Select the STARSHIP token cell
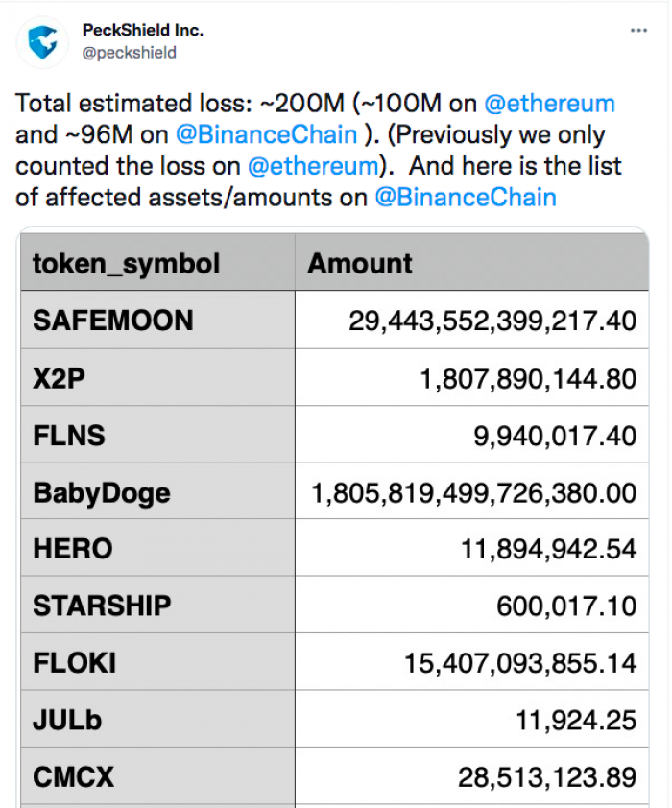The width and height of the screenshot is (672, 808). point(157,605)
